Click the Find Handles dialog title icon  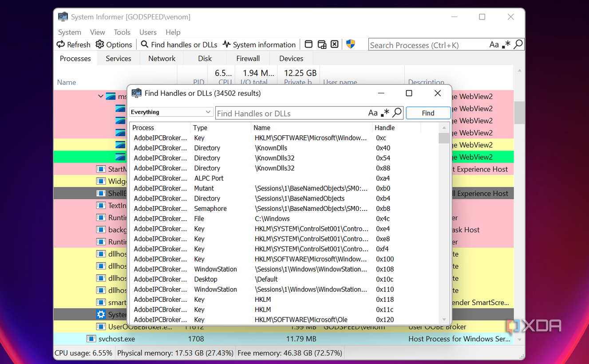click(137, 93)
